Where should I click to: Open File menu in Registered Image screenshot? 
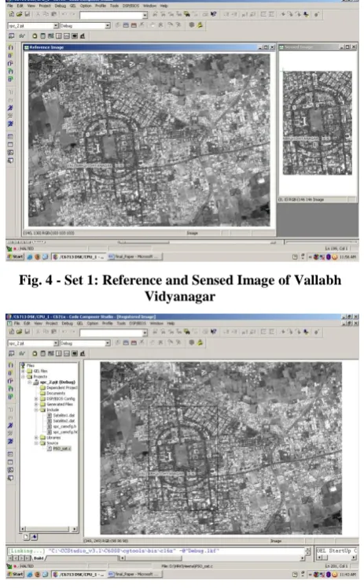(x=17, y=324)
